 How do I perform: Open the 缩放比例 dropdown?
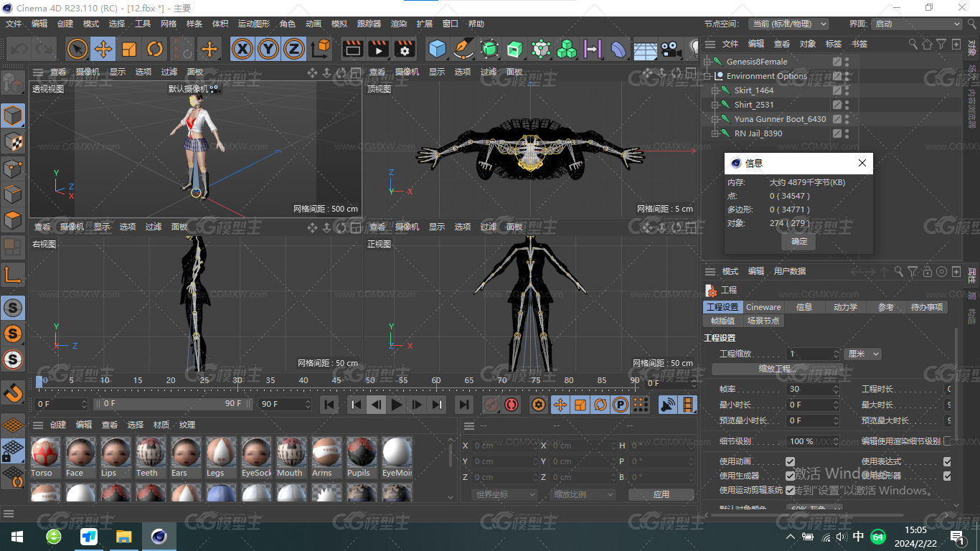tap(583, 494)
